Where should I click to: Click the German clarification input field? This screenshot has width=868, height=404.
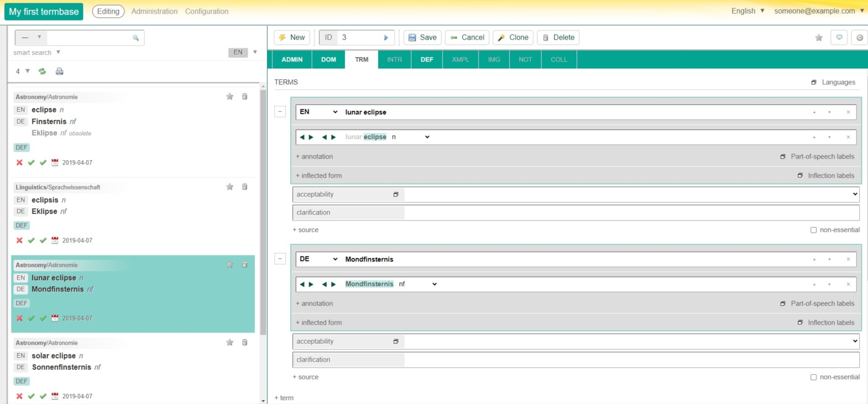[x=631, y=359]
